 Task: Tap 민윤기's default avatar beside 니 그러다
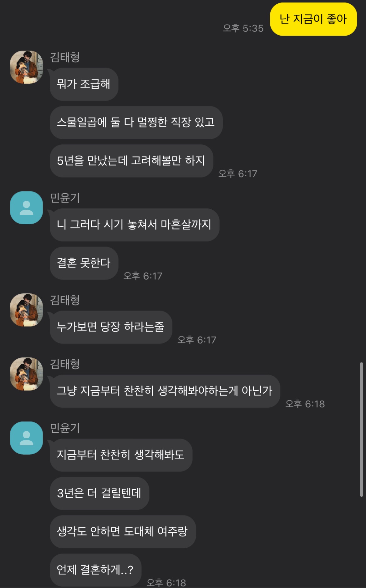tap(27, 208)
